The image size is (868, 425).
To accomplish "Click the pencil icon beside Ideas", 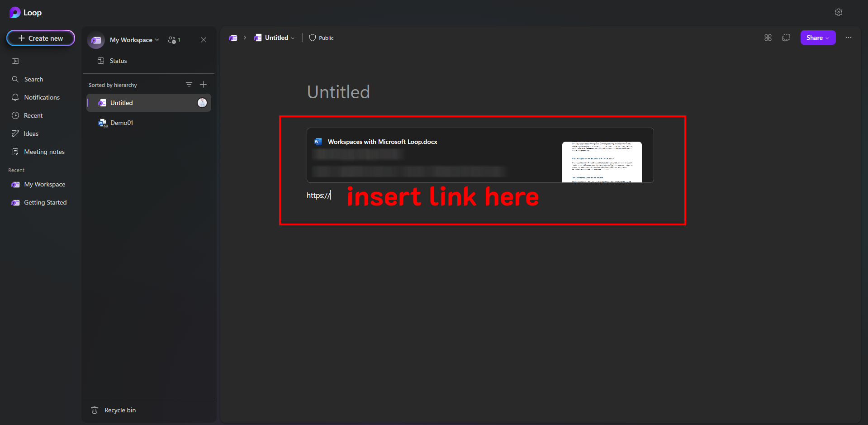I will [x=15, y=134].
